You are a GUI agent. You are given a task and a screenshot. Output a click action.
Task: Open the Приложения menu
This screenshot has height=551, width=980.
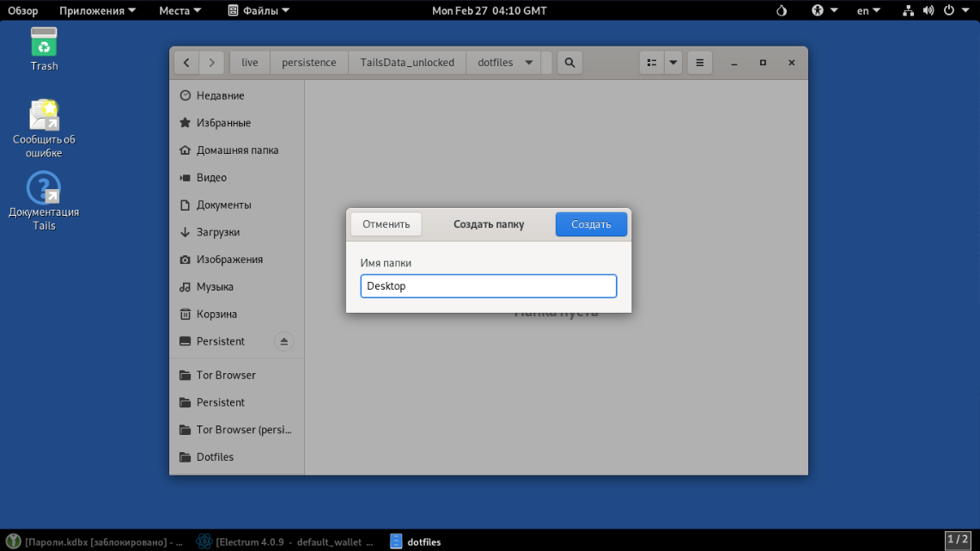click(x=97, y=10)
